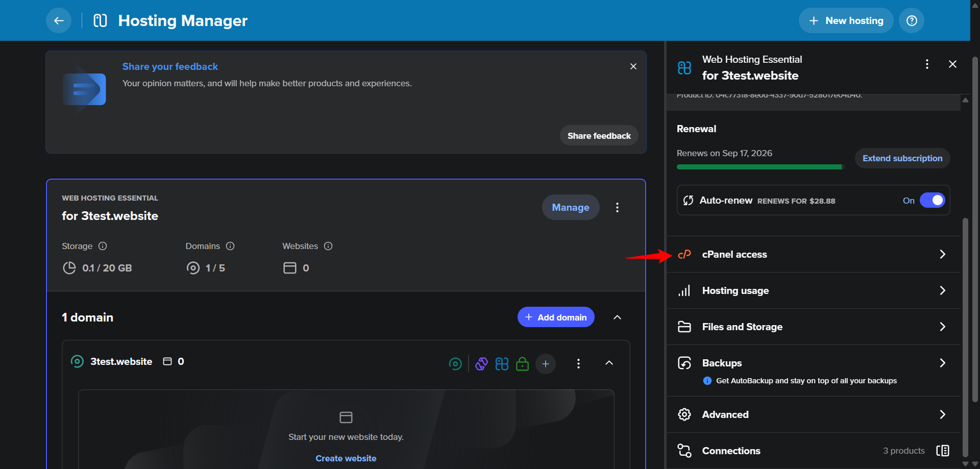Toggle the Auto-renew switch off
Screen dimensions: 980x469
932,201
